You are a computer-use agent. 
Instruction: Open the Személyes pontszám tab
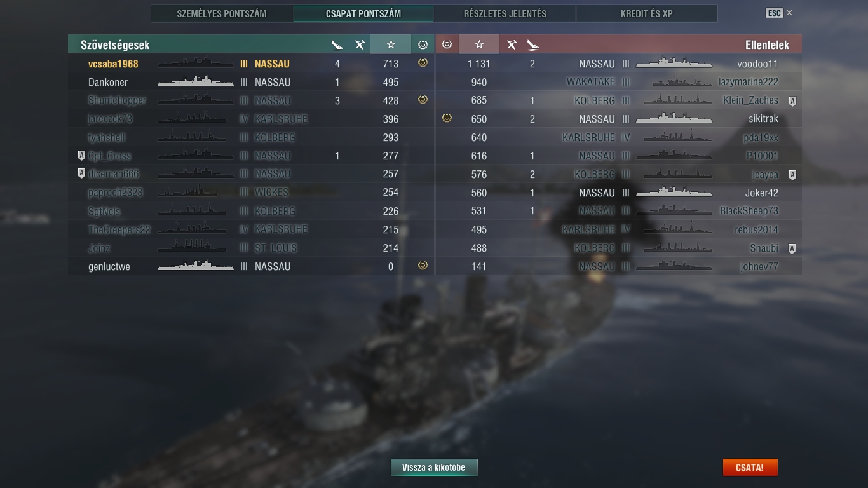coord(222,13)
